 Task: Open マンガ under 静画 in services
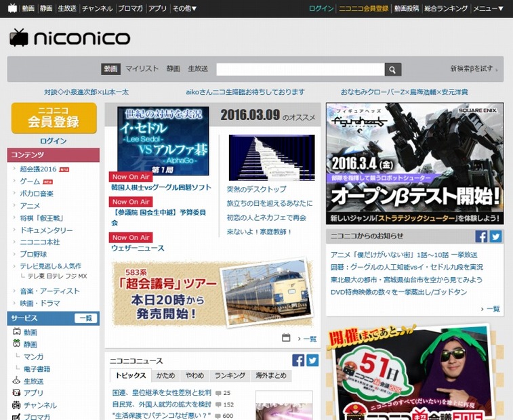pos(33,356)
